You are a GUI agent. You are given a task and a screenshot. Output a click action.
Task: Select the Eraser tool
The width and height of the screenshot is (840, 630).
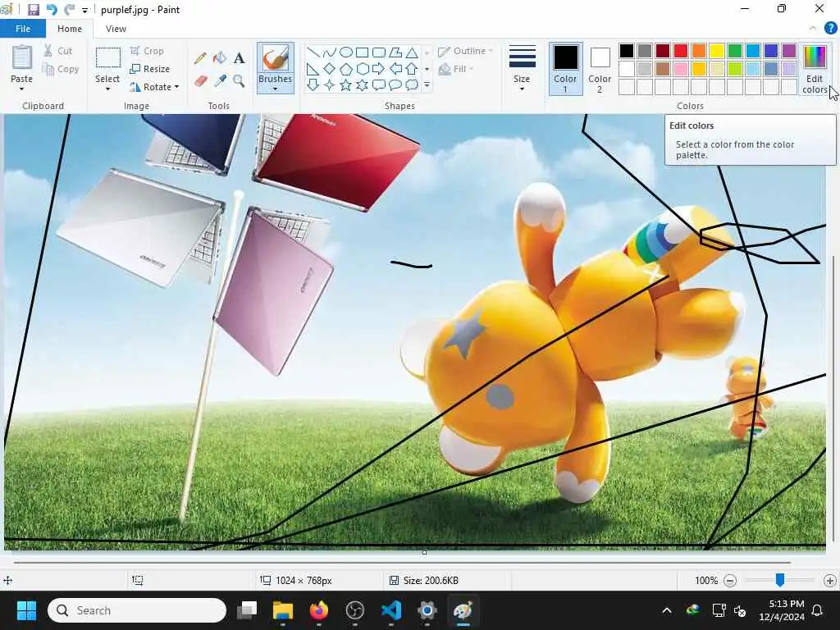[200, 81]
